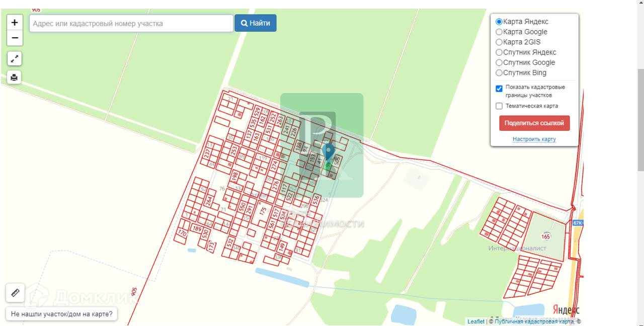The image size is (644, 326).
Task: Click the blue location pin marker
Action: click(329, 152)
